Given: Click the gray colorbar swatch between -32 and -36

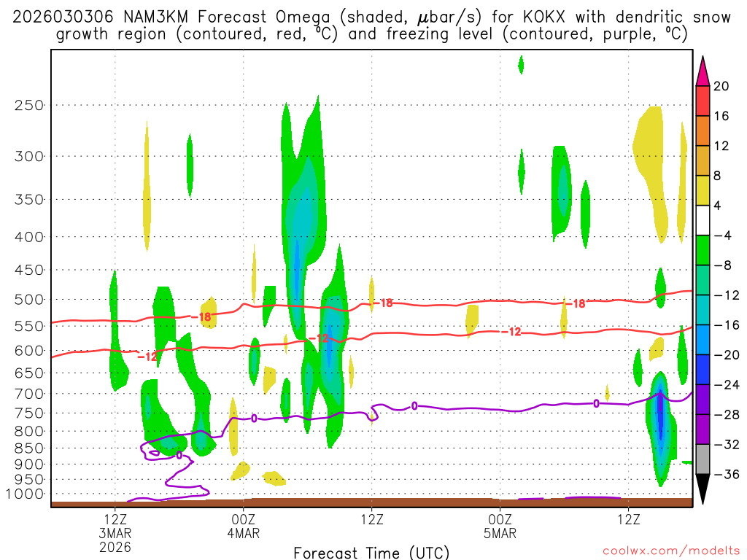Looking at the screenshot, I should click(703, 459).
